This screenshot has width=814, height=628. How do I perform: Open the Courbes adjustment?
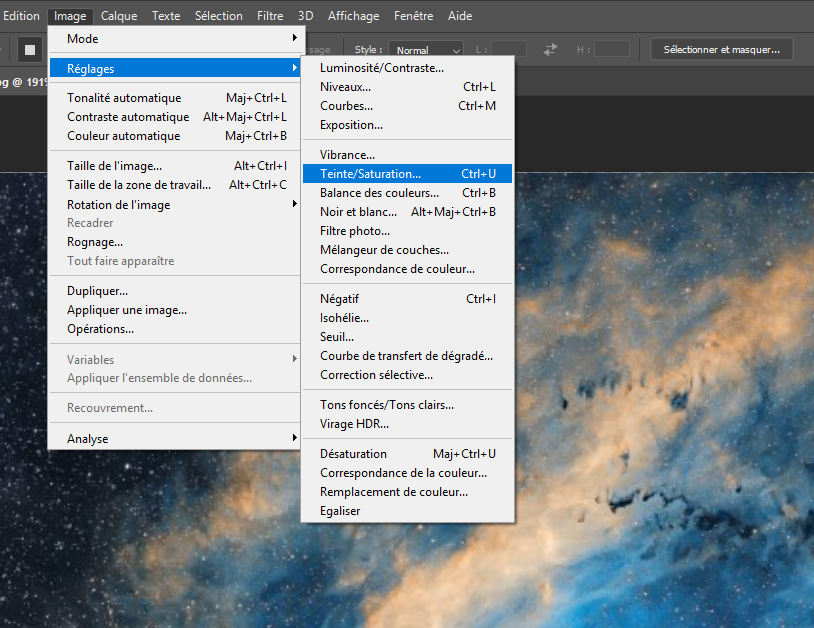click(x=408, y=106)
